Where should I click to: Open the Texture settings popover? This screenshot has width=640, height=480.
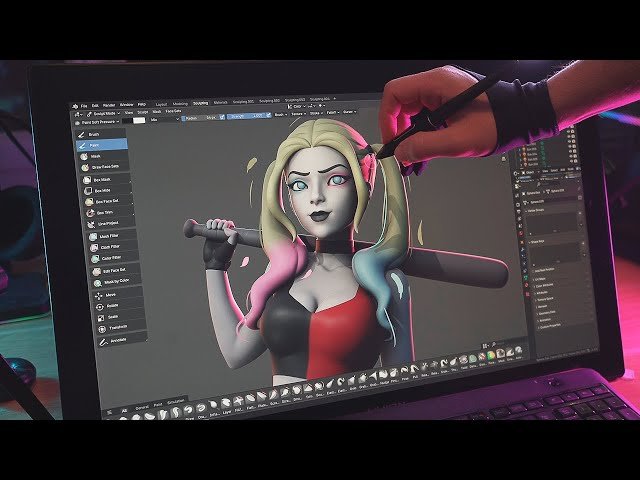coord(299,114)
